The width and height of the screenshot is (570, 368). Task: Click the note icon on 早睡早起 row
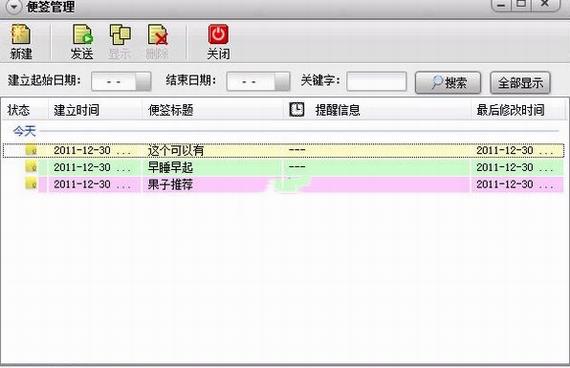coord(31,167)
